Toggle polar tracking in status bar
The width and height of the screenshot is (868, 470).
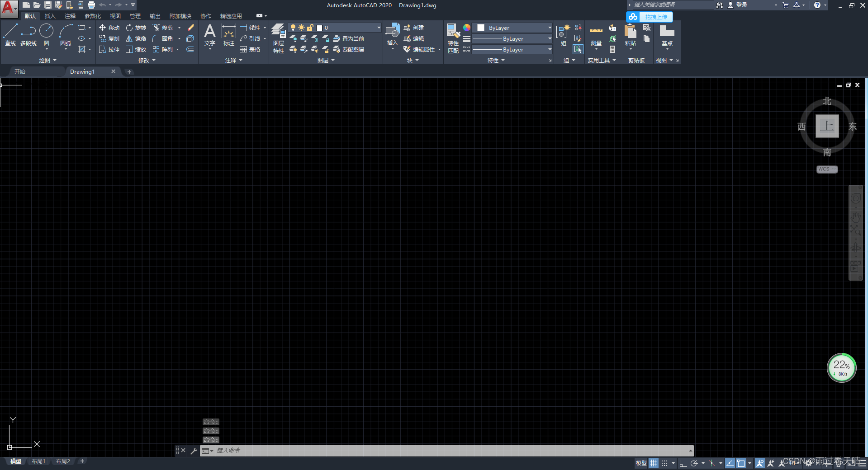coord(694,463)
